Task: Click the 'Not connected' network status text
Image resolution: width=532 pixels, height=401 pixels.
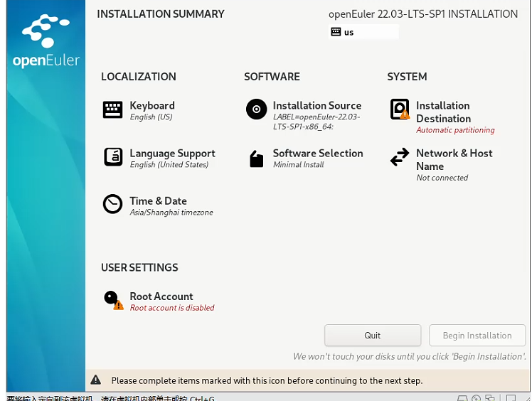Action: pos(442,178)
